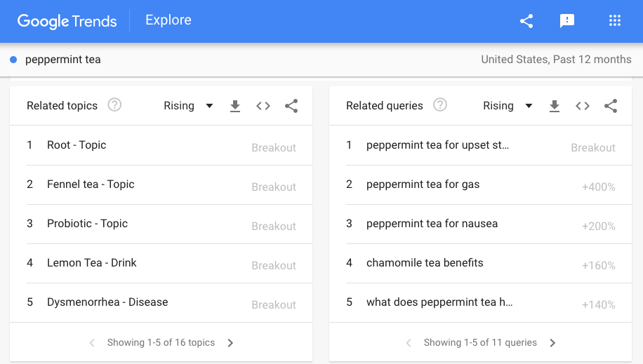The width and height of the screenshot is (643, 364).
Task: Share the Related topics card
Action: coord(291,106)
